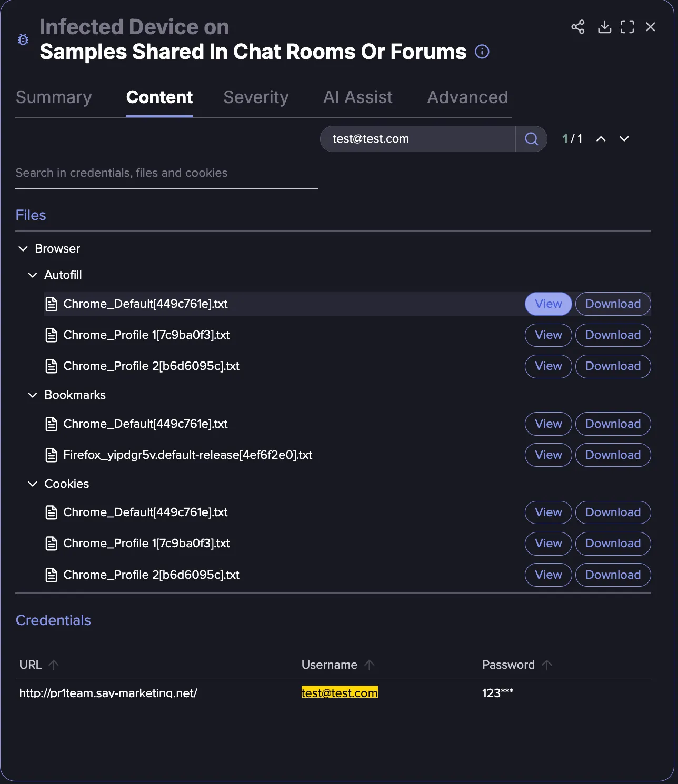
Task: Click the 123*** password value
Action: pyautogui.click(x=497, y=693)
